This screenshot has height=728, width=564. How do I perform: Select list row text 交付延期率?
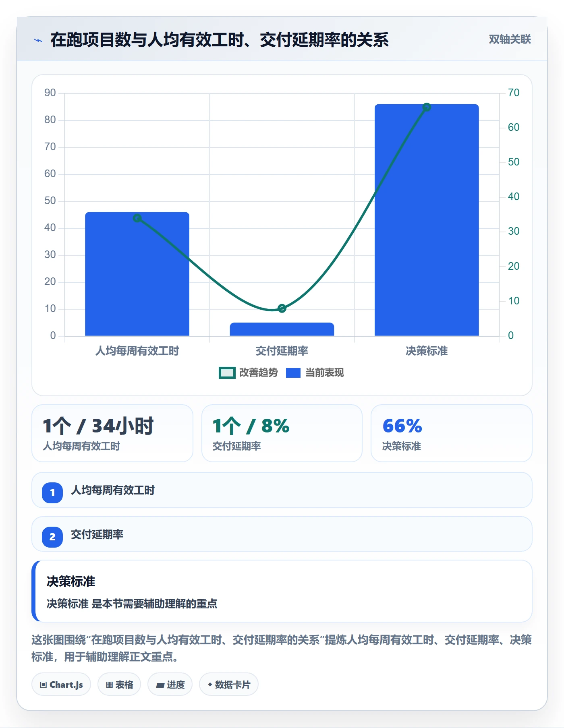pos(97,535)
